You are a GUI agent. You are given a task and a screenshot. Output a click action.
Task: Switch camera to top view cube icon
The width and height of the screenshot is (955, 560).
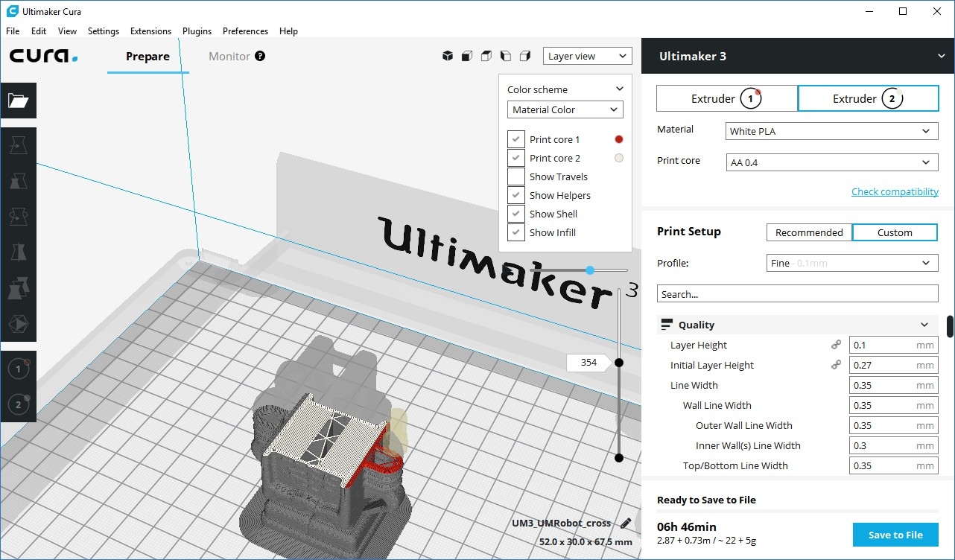tap(486, 56)
